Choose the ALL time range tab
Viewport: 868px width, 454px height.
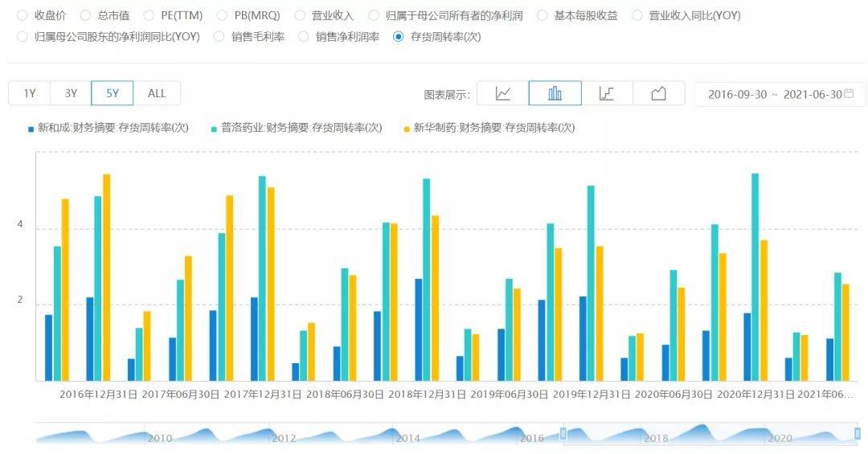pos(157,93)
